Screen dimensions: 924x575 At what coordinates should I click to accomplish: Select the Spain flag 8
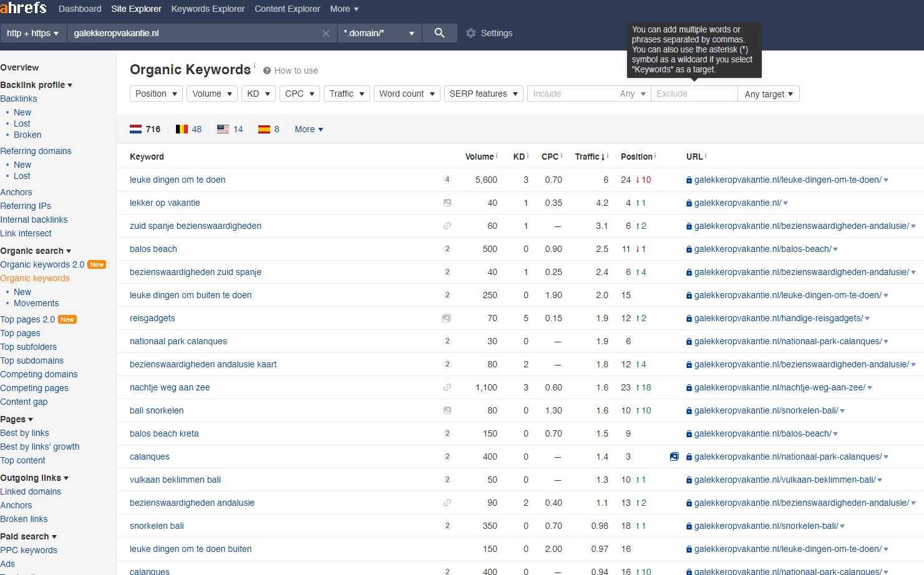click(269, 129)
